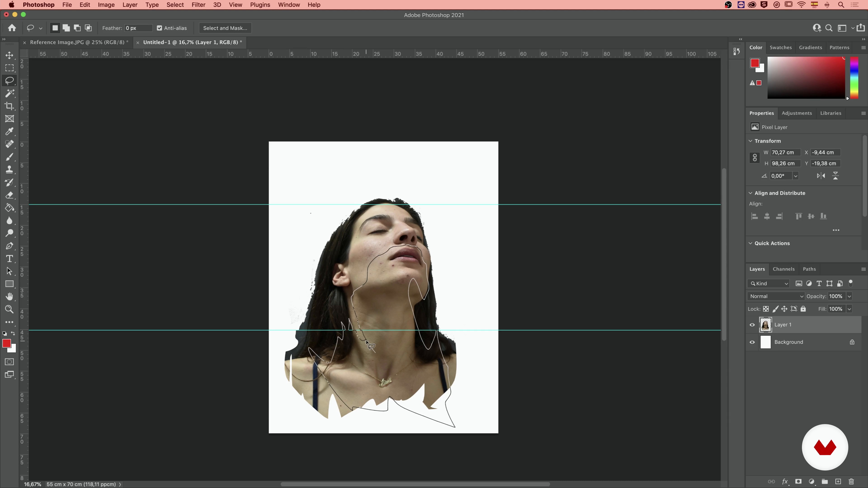Screen dimensions: 868x488
Task: Toggle link width and height proportions
Action: click(755, 158)
